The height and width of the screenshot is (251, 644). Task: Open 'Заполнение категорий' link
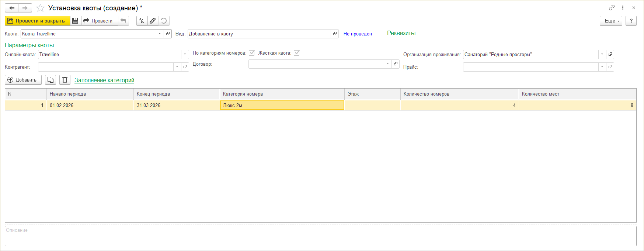104,80
